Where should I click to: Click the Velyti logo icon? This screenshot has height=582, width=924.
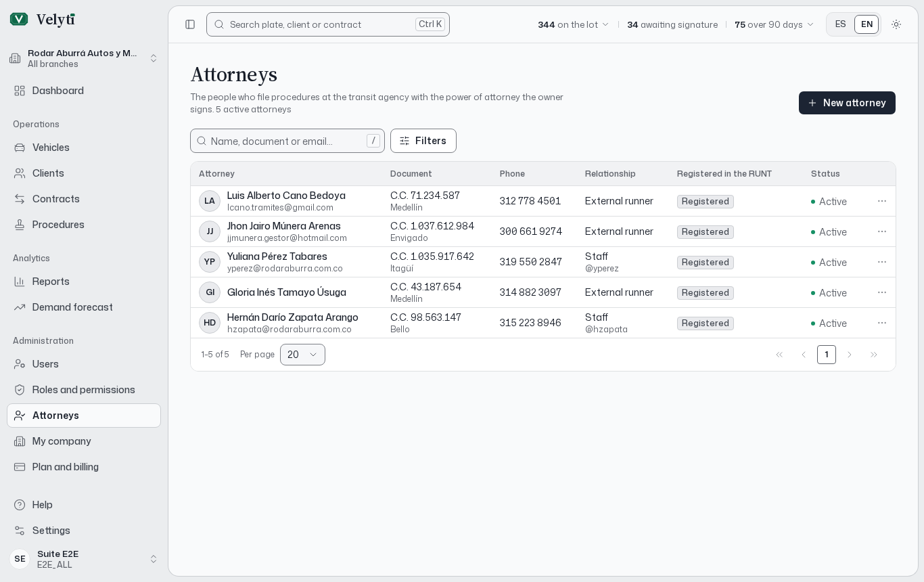coord(19,19)
